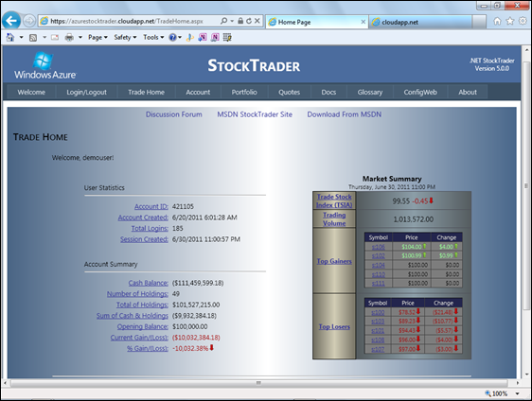Expand the Home button dropdown arrow
This screenshot has height=401, width=532.
(21, 37)
